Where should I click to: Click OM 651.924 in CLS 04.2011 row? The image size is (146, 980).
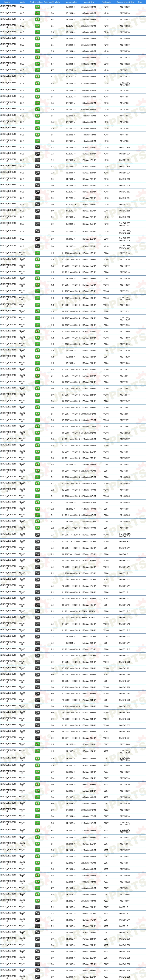(125, 147)
